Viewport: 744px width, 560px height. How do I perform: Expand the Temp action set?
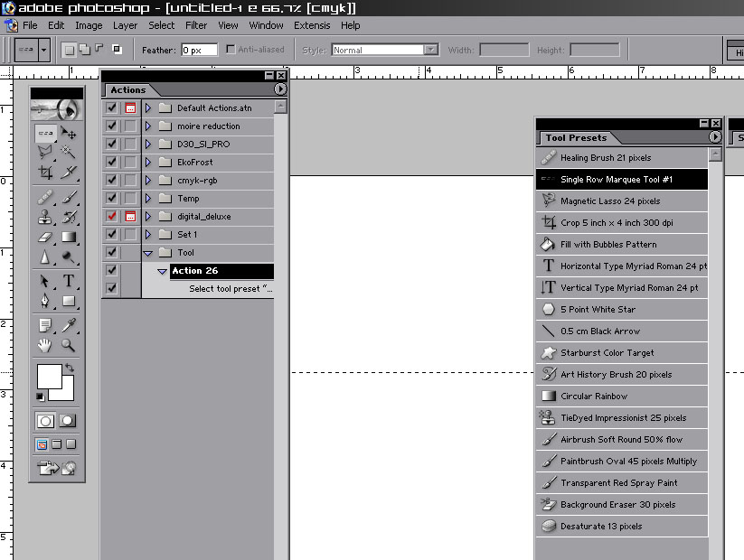pos(148,198)
